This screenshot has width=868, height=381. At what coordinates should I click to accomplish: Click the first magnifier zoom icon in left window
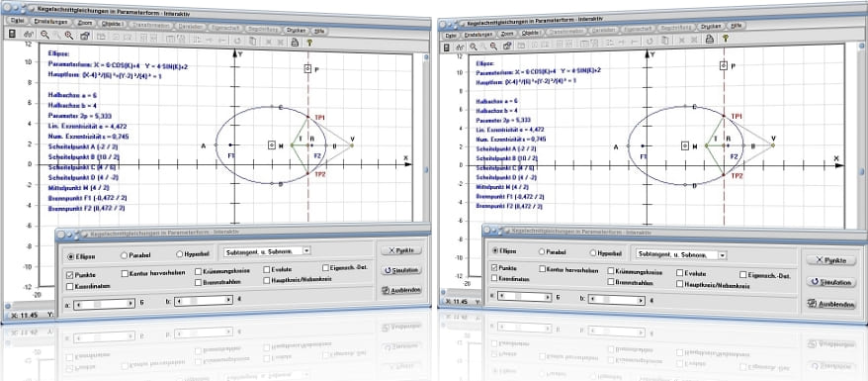pos(44,35)
